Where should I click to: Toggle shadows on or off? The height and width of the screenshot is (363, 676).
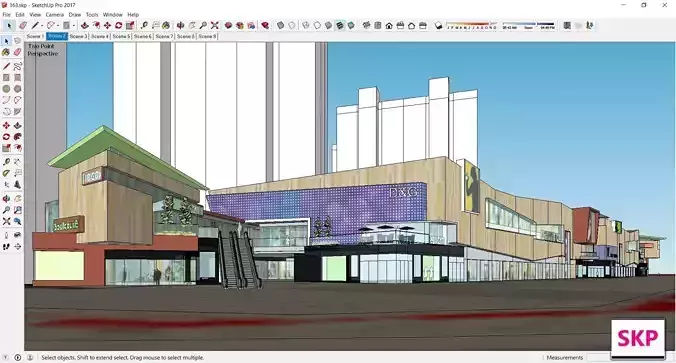[x=438, y=26]
